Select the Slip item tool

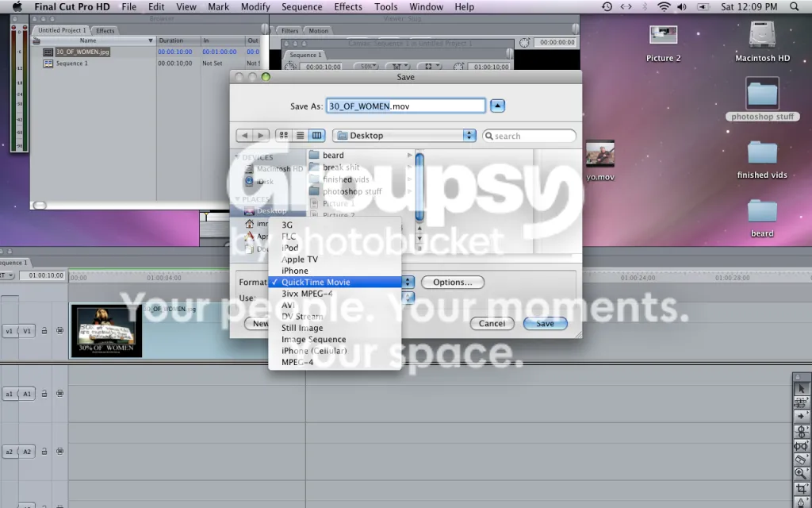(801, 445)
